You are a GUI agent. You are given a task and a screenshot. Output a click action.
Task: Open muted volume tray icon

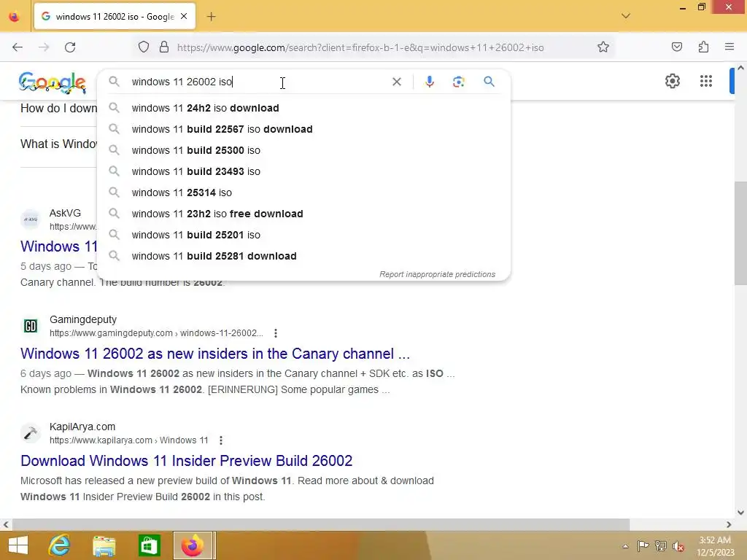point(678,546)
